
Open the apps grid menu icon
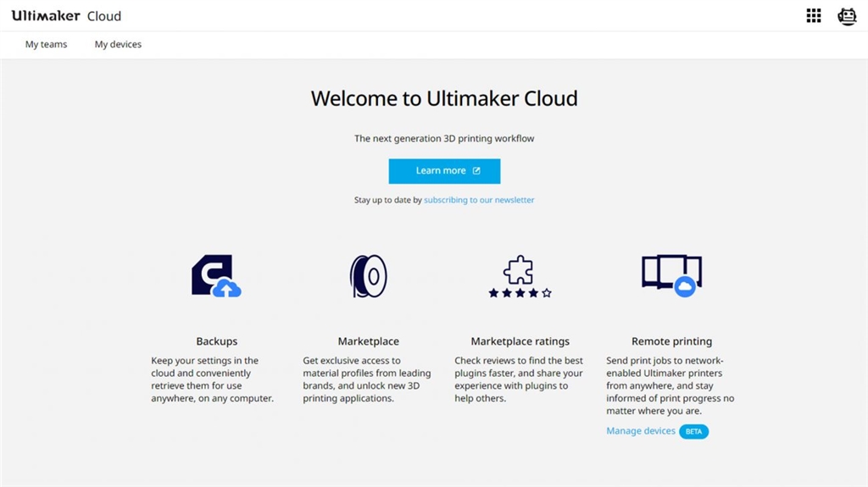(x=813, y=15)
